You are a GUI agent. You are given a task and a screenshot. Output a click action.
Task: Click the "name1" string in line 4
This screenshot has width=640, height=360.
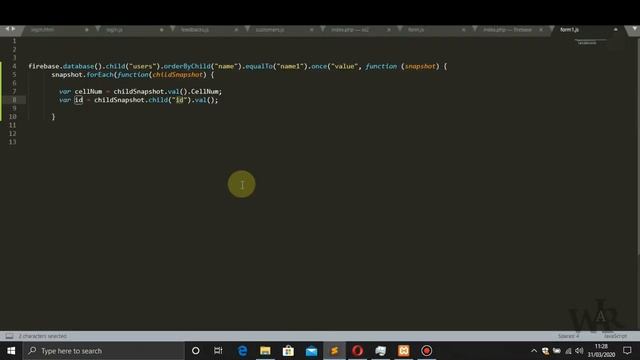[291, 66]
